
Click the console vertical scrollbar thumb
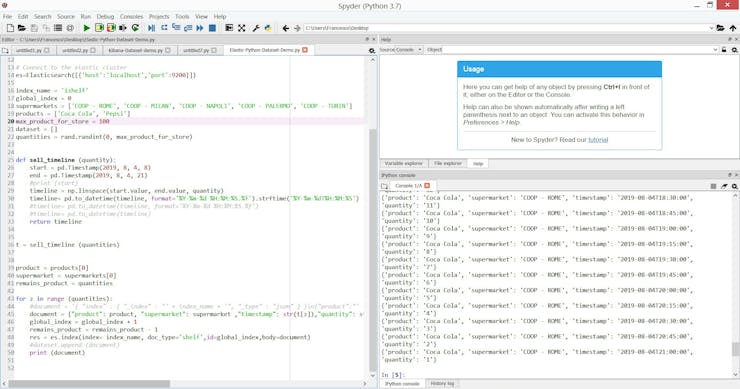coord(735,349)
